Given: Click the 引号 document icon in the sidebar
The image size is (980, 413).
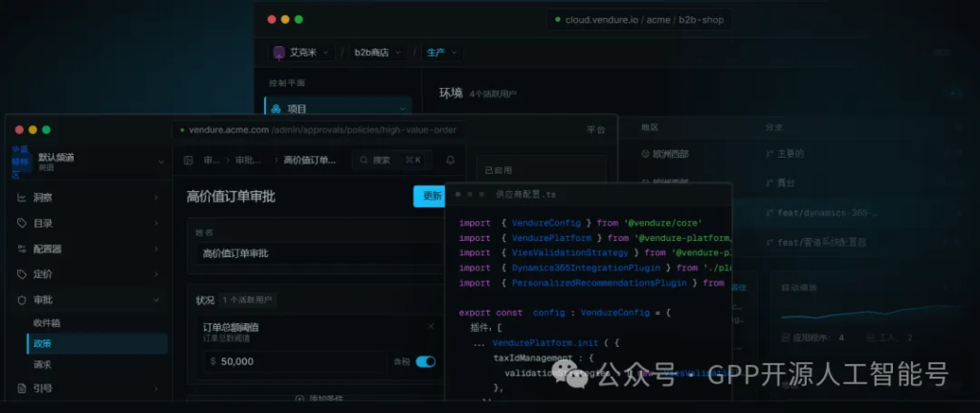Looking at the screenshot, I should pos(22,388).
